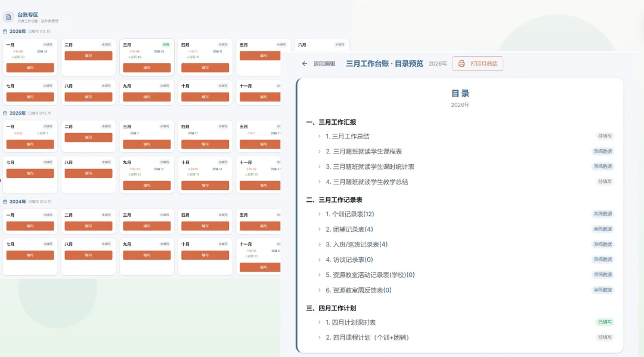Expand the 5. 资源教室活动记录表(学校)(0) chevron
This screenshot has height=357, width=644.
tap(320, 275)
